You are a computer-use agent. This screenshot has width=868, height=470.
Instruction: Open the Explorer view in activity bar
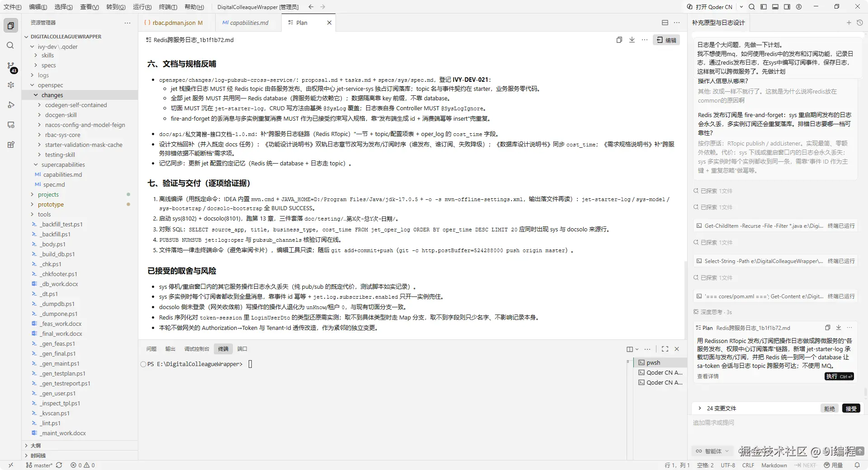point(11,26)
